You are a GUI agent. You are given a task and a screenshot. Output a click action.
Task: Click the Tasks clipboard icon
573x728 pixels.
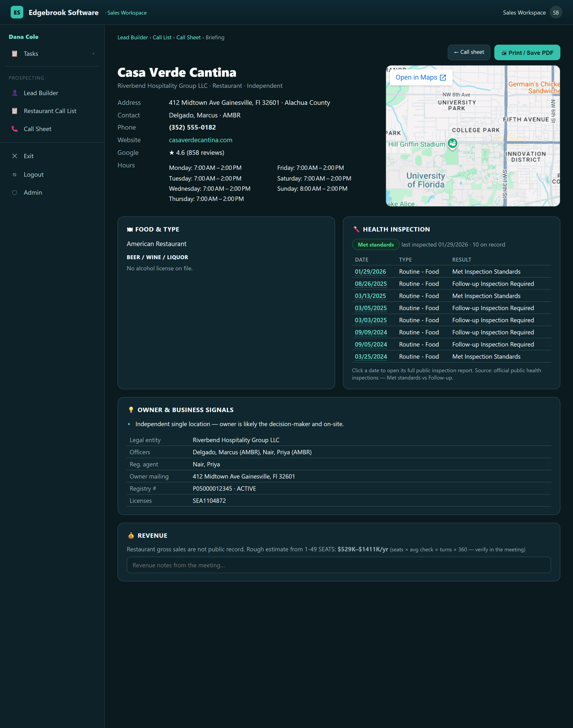(x=14, y=54)
